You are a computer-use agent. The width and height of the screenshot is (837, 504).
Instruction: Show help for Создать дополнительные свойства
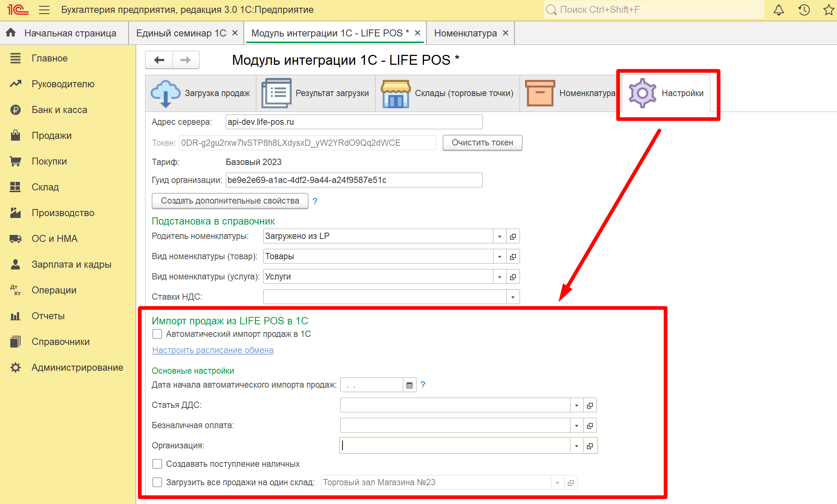(x=315, y=201)
